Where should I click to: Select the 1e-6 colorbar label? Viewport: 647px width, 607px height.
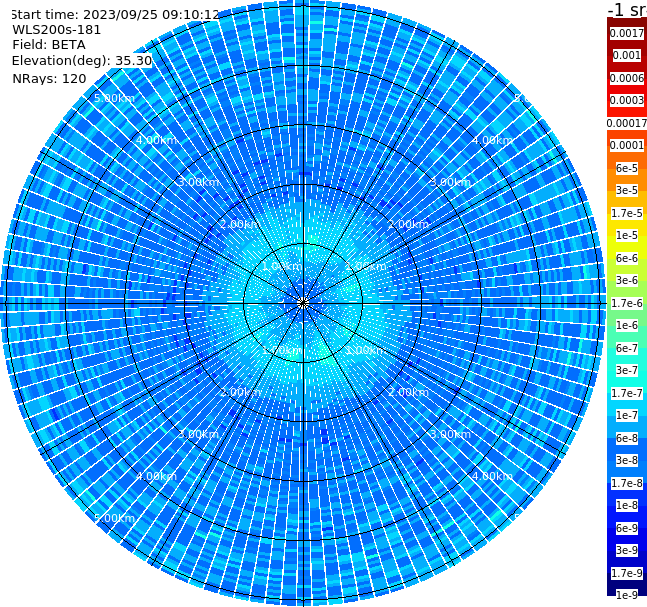click(627, 325)
